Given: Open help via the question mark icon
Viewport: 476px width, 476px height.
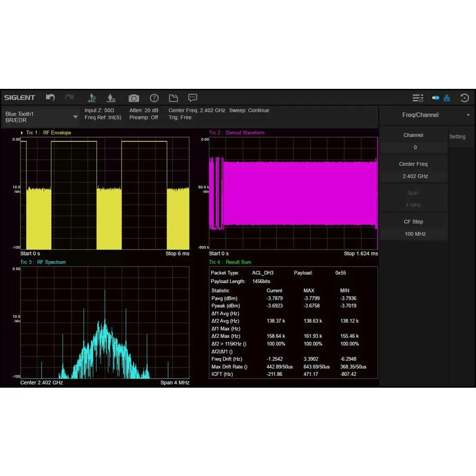Looking at the screenshot, I should (x=154, y=98).
